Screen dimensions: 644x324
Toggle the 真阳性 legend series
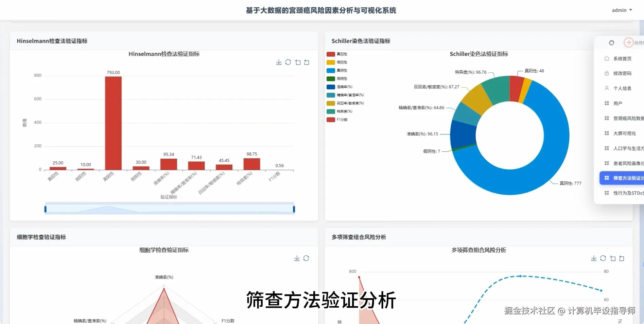(x=337, y=54)
